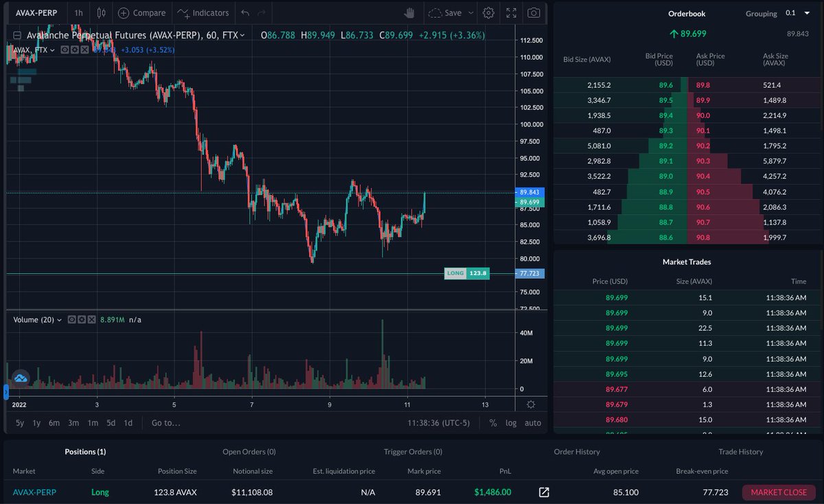Set chart range to 3m
Image resolution: width=824 pixels, height=504 pixels.
pos(73,423)
